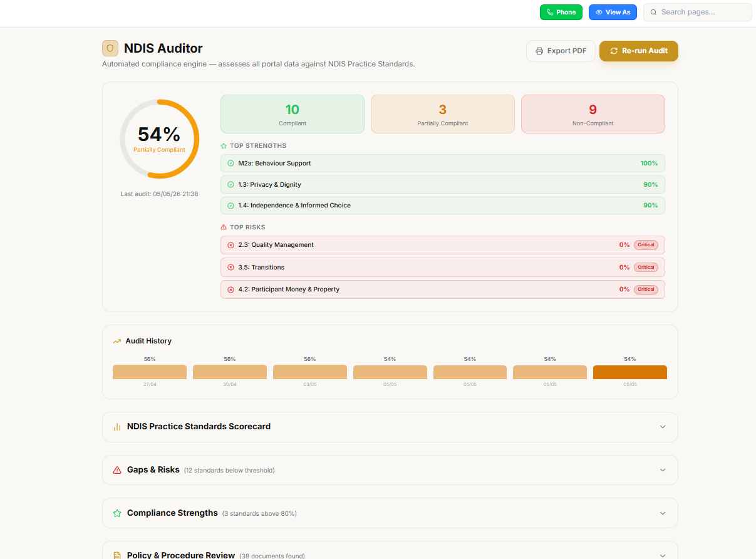Select the 27/04 audit history bar
The height and width of the screenshot is (559, 756).
click(150, 372)
